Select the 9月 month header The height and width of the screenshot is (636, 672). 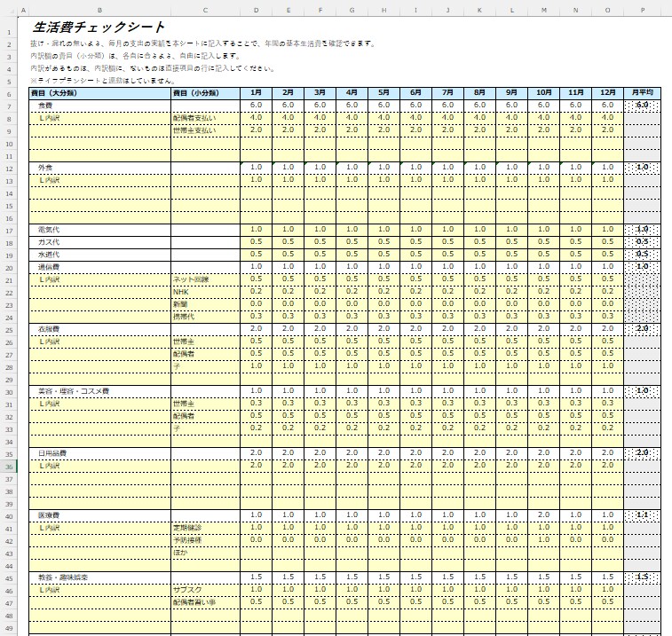point(511,93)
